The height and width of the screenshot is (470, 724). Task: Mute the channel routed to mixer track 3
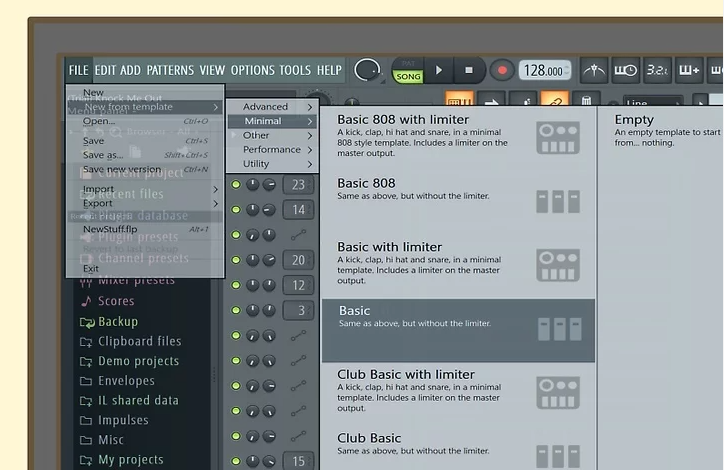[236, 310]
